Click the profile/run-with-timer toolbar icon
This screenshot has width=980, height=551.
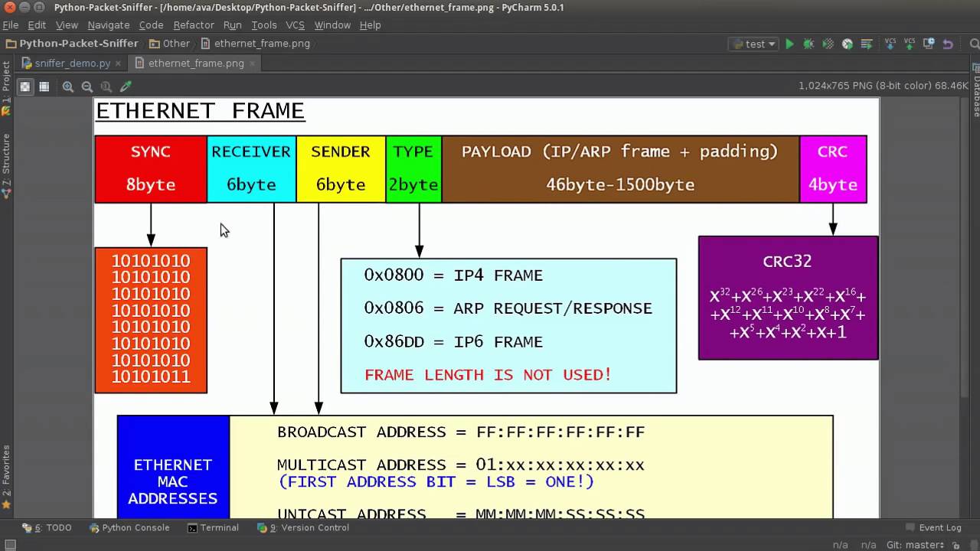tap(847, 44)
